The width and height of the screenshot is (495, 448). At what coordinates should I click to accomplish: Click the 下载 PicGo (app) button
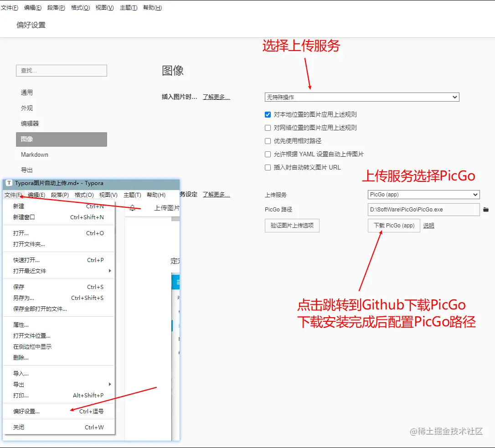394,226
